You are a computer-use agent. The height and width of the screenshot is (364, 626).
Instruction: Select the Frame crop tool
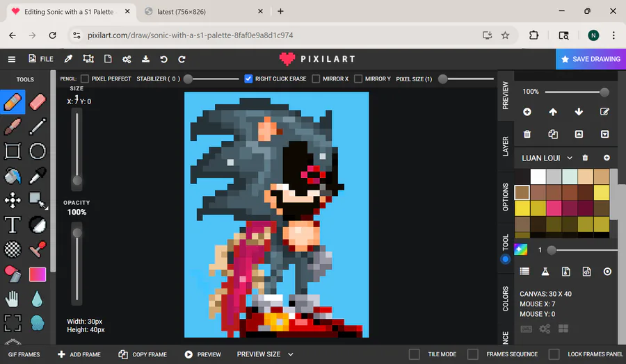[13, 323]
